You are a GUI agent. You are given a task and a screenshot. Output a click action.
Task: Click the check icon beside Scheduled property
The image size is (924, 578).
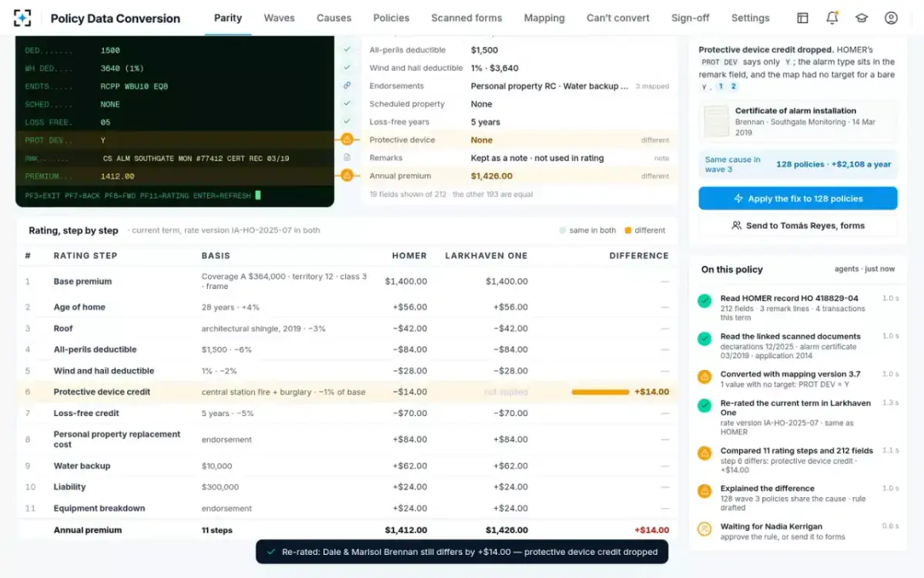[x=347, y=103]
